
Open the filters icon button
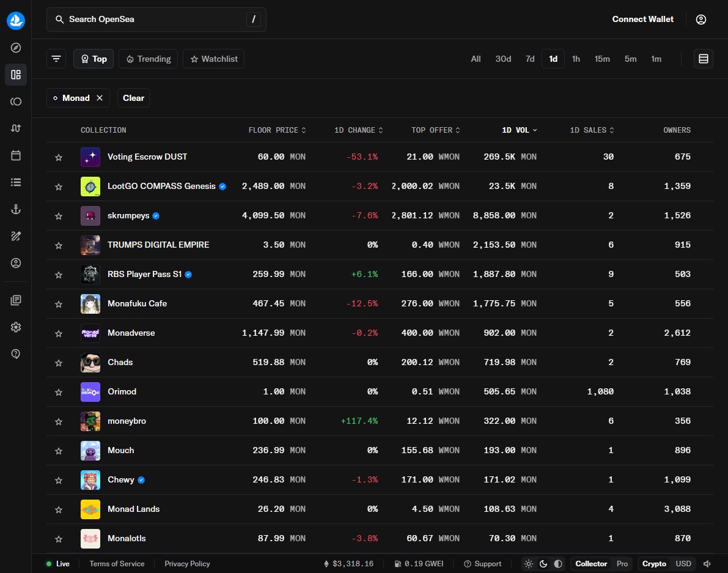click(x=56, y=59)
